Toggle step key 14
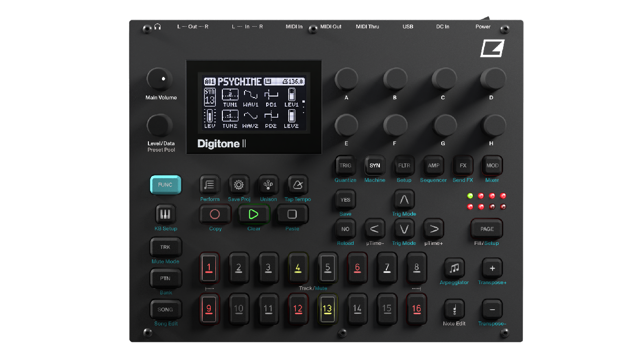 coord(357,309)
